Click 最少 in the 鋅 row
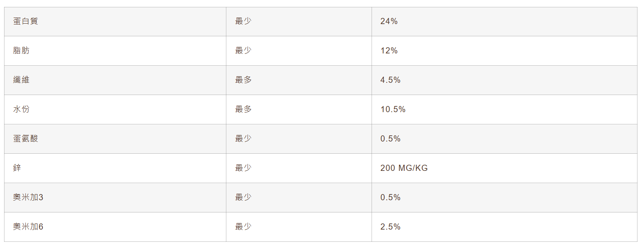Screen dimensions: 644x252 [x=243, y=168]
